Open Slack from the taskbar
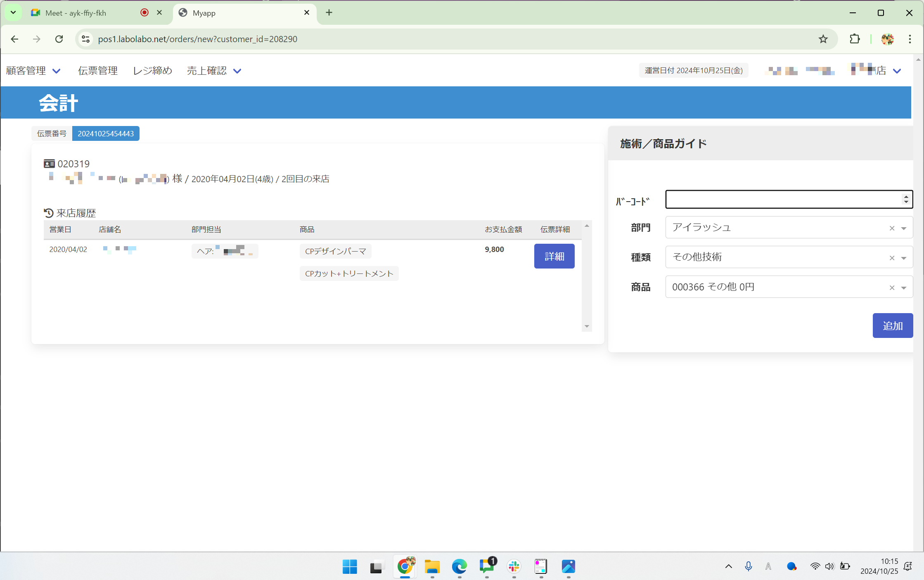 coord(513,567)
